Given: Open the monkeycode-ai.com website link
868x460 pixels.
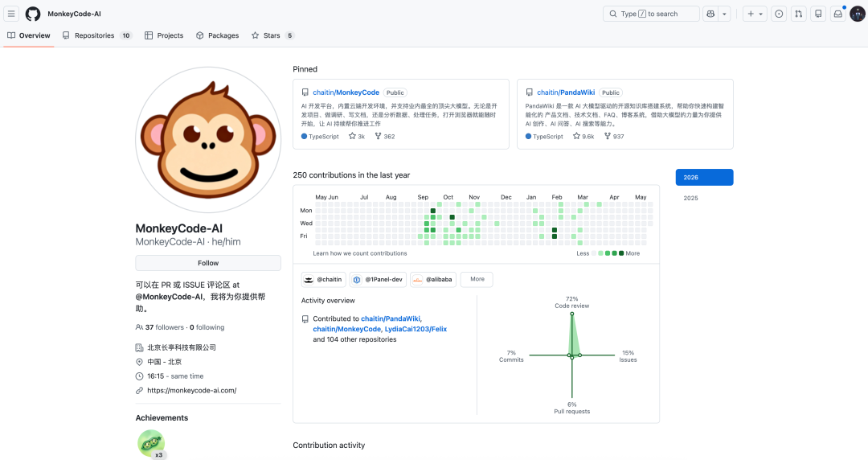Looking at the screenshot, I should click(191, 390).
